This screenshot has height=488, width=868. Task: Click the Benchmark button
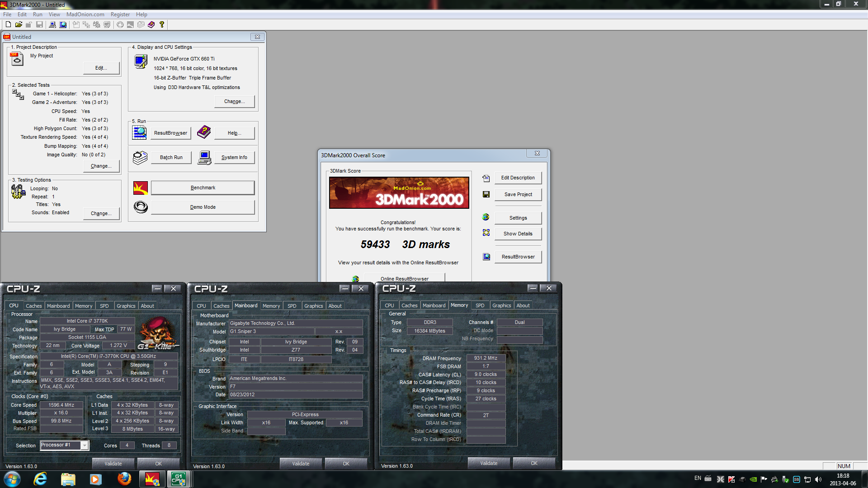click(x=203, y=188)
